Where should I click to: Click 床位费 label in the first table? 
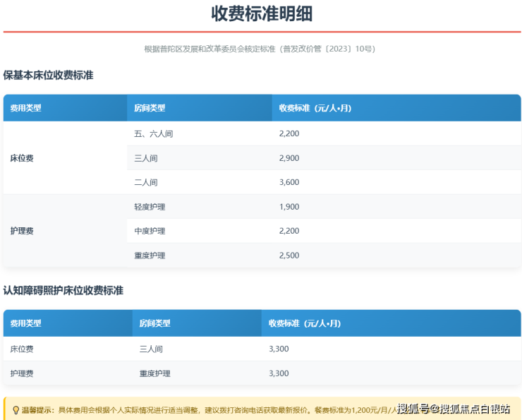coord(22,158)
